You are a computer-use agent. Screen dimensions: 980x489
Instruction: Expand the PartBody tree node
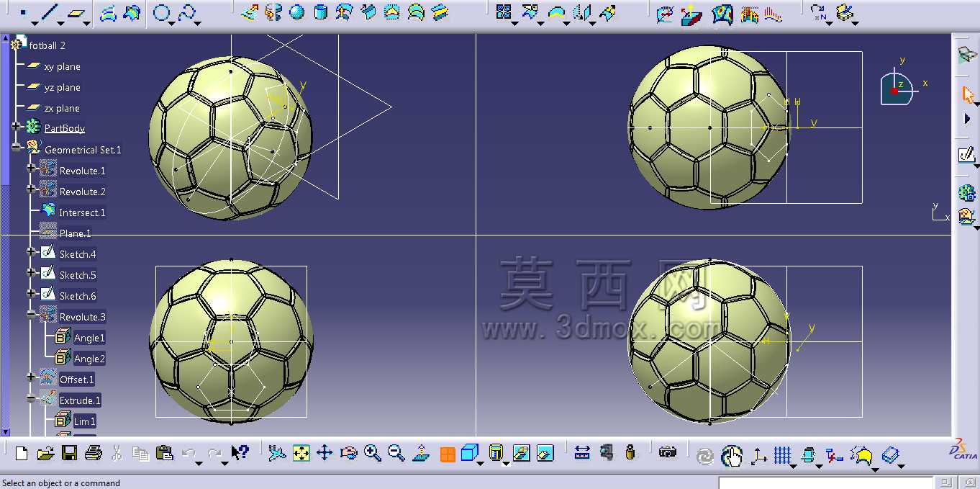pos(17,127)
